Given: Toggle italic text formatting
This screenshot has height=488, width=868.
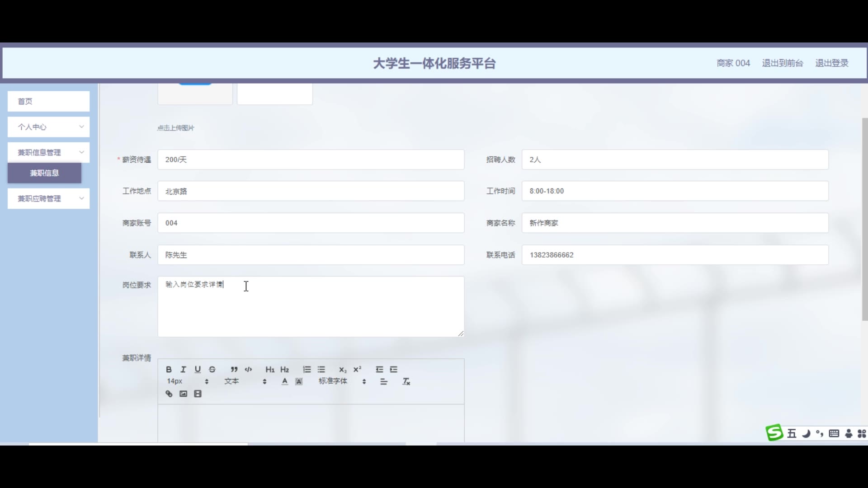Looking at the screenshot, I should tap(183, 370).
